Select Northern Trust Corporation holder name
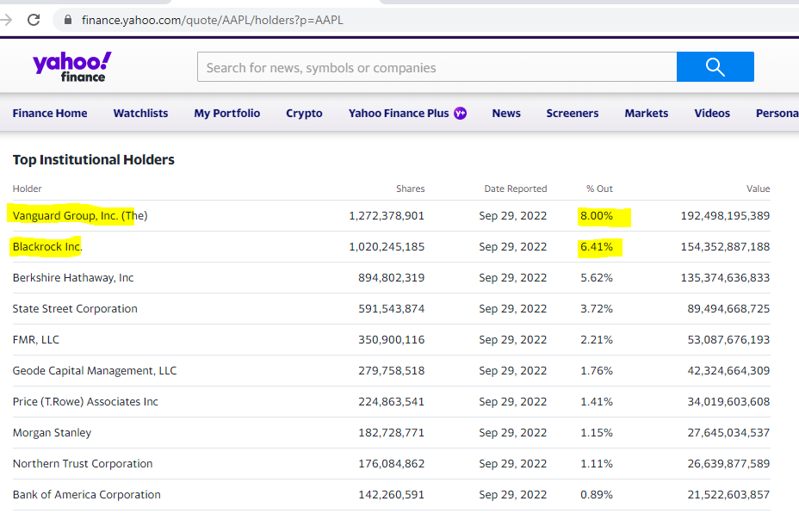799x532 pixels. tap(83, 464)
